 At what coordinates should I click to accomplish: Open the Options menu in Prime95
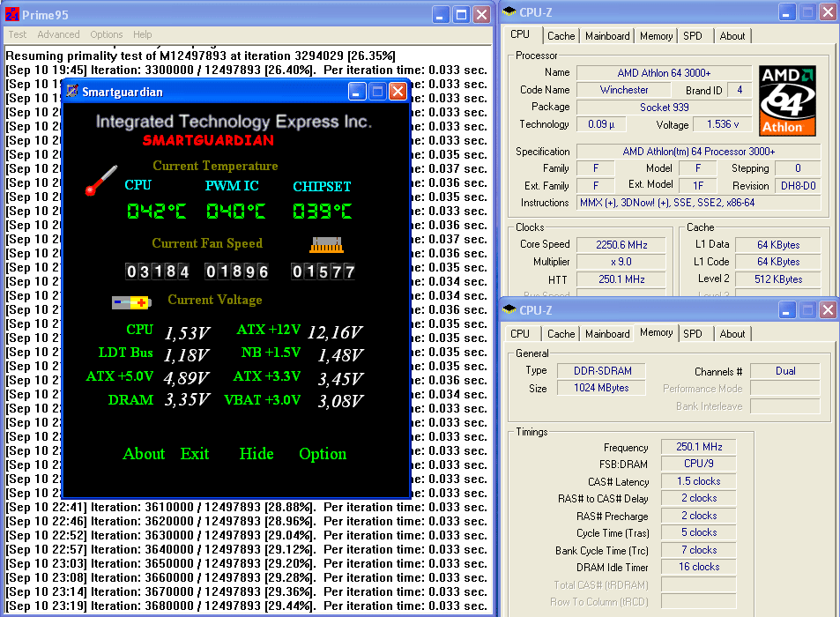click(x=107, y=34)
